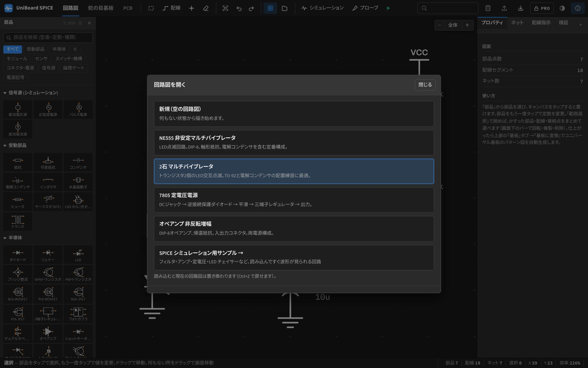This screenshot has width=588, height=368.
Task: Open the ネット tab
Action: click(517, 23)
